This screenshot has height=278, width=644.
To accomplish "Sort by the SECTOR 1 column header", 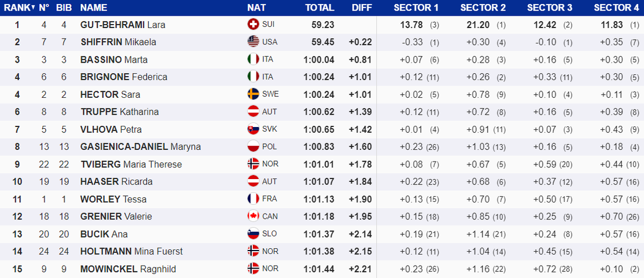I will pos(416,8).
